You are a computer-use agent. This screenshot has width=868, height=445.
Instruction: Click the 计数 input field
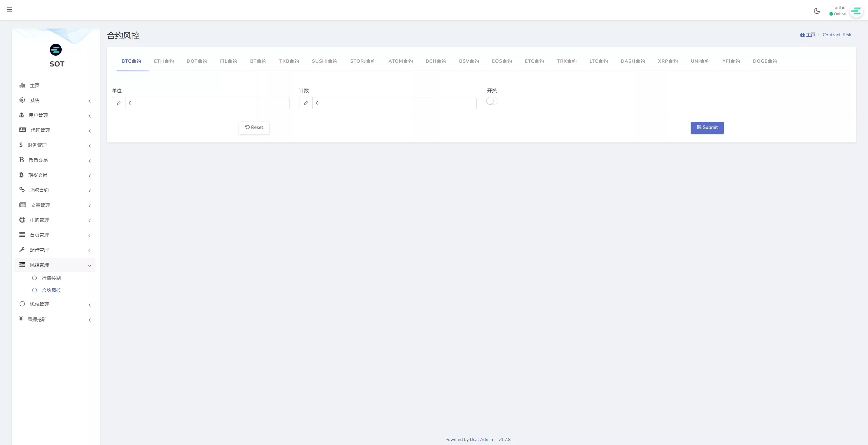click(x=394, y=103)
